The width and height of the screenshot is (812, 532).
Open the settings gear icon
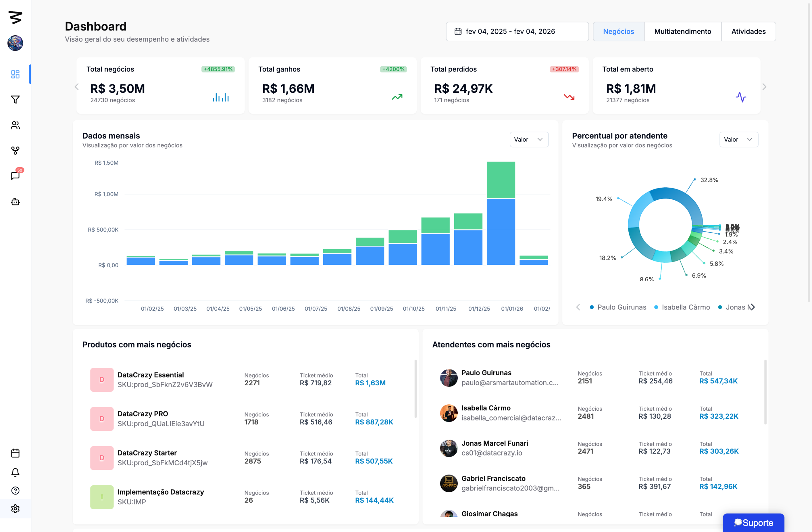tap(15, 509)
